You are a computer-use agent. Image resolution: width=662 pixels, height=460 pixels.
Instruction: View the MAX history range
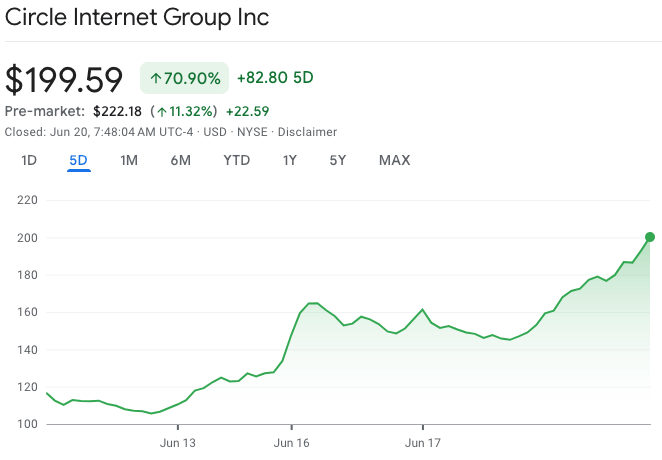[x=394, y=160]
